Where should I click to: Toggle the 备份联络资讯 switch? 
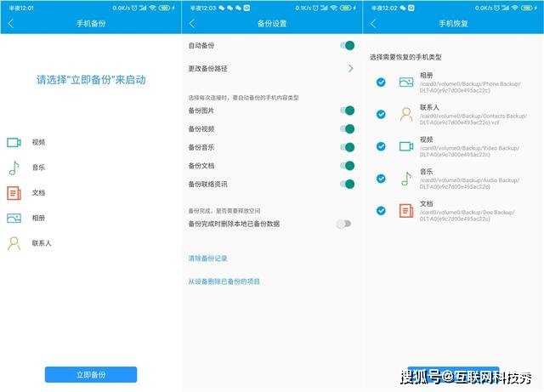click(x=348, y=184)
